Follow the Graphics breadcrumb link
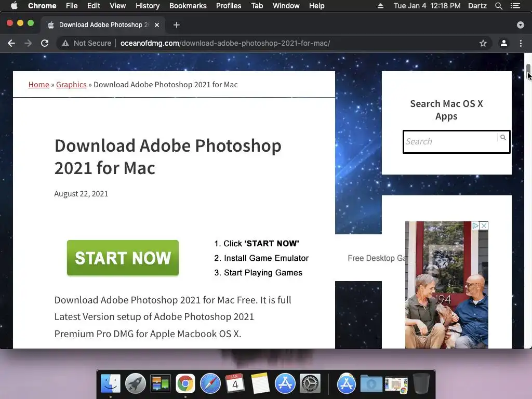Viewport: 532px width, 399px height. [x=71, y=85]
